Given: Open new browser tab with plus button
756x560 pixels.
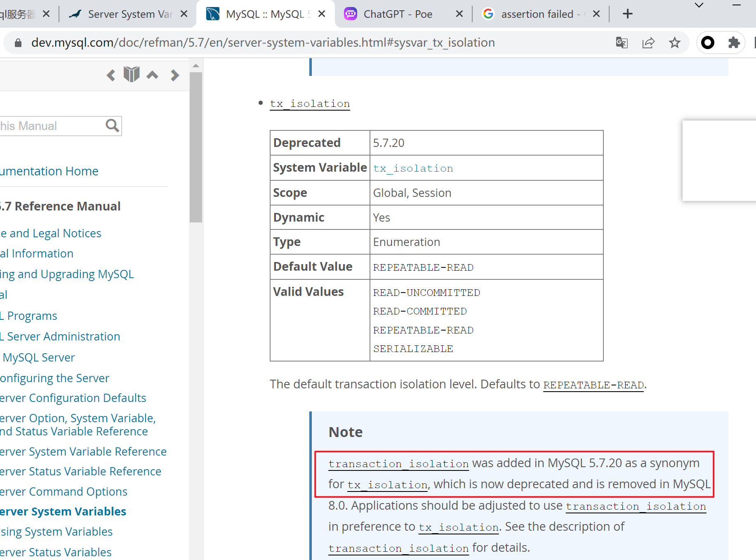Looking at the screenshot, I should [x=627, y=14].
